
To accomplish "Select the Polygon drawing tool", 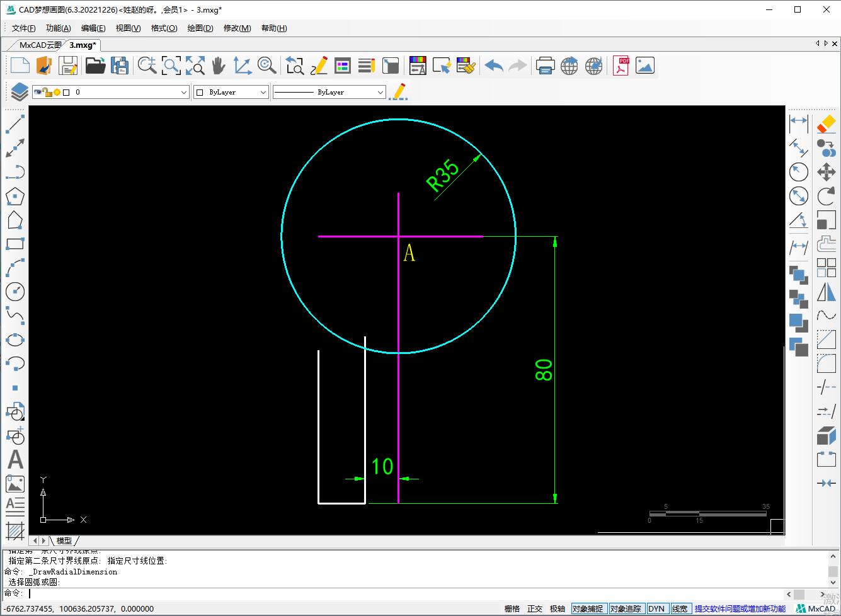I will 14,196.
